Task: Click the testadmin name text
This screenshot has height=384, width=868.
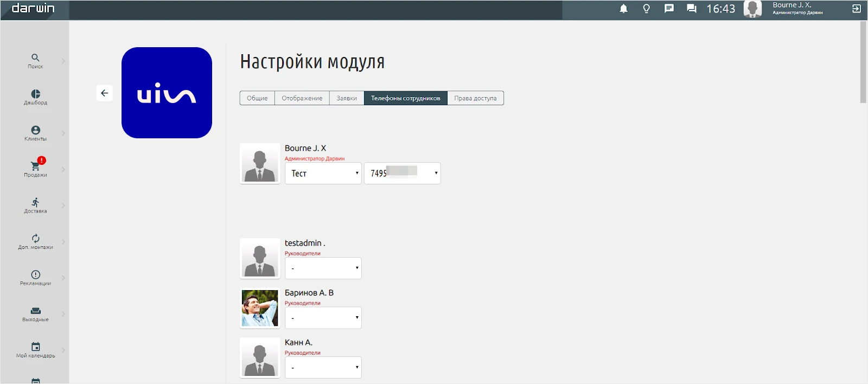Action: point(305,243)
